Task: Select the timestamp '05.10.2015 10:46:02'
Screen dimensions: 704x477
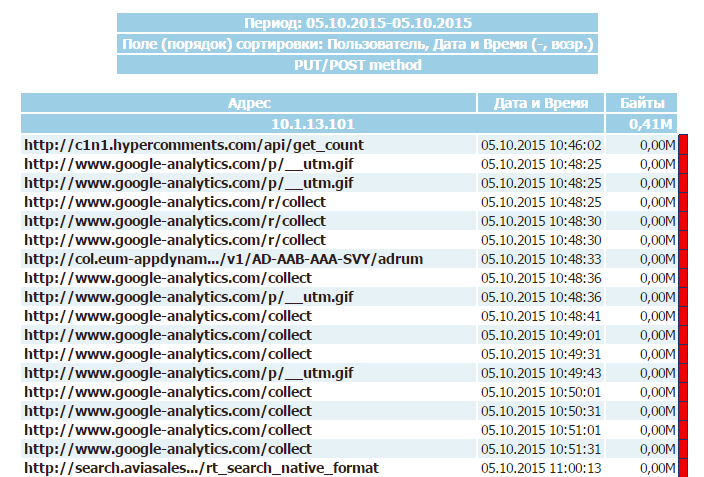Action: (541, 145)
